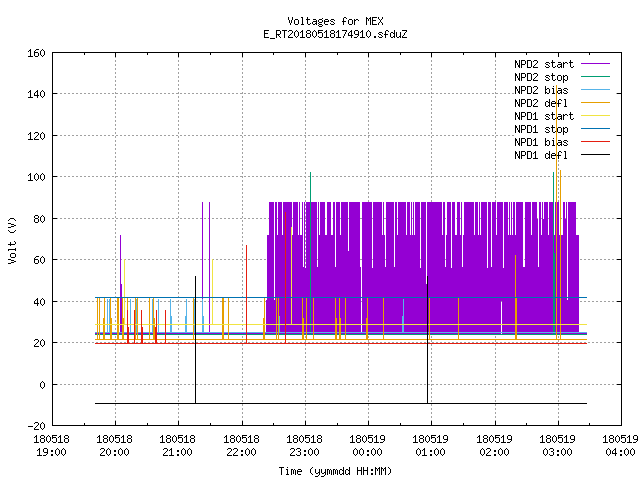Image resolution: width=640 pixels, height=480 pixels.
Task: Click the red NPD1 bias spike after 22:00
Action: click(x=247, y=294)
